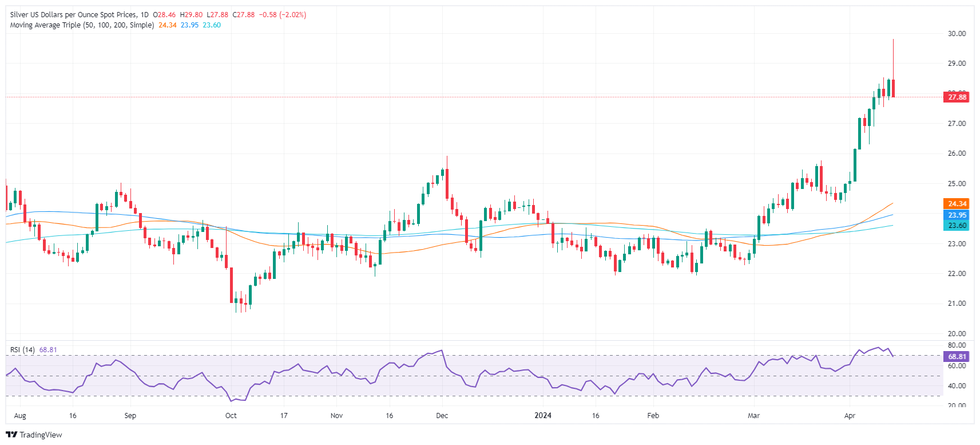Select the red 27.88 current price tag

(x=957, y=97)
